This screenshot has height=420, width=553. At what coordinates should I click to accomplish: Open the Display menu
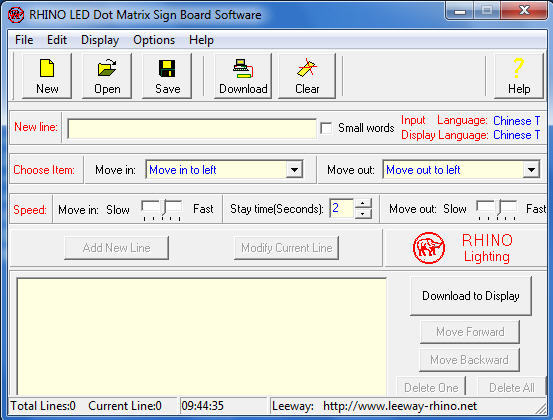click(x=100, y=40)
